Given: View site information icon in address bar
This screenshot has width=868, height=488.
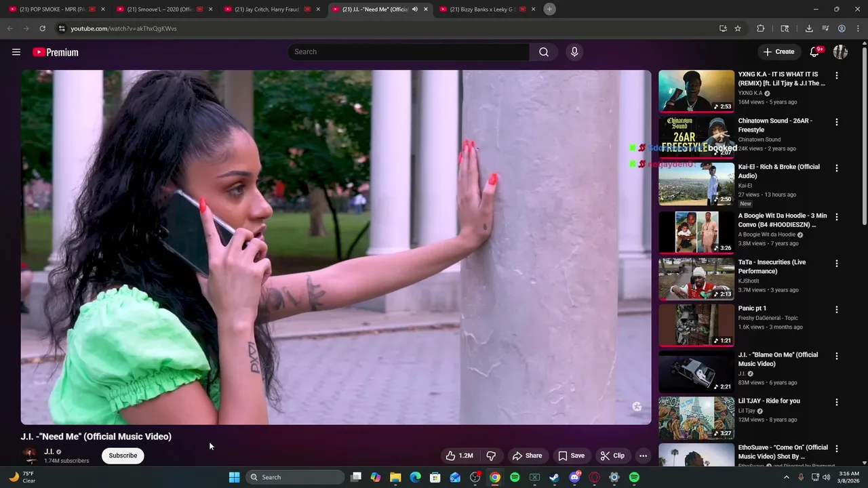Looking at the screenshot, I should click(62, 28).
